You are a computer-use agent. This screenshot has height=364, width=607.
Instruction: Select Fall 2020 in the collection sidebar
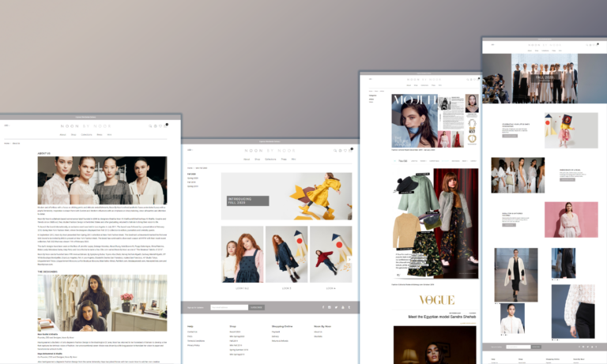pyautogui.click(x=191, y=174)
